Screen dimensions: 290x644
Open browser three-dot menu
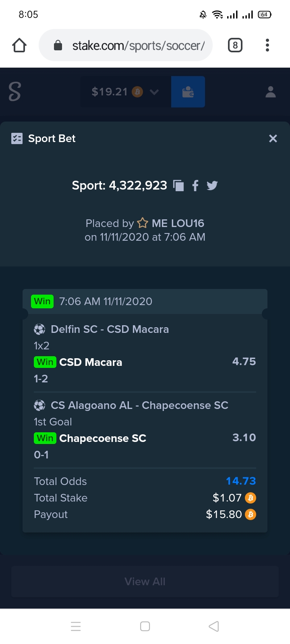click(x=267, y=45)
